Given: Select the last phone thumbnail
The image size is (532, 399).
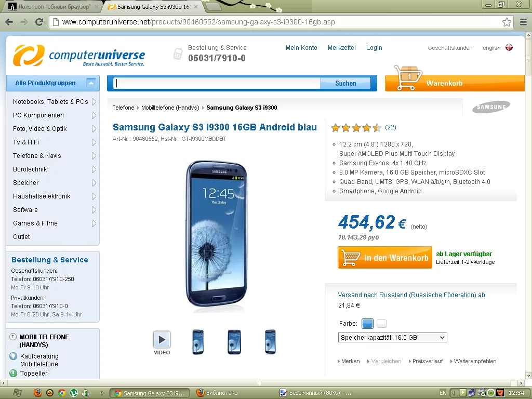Looking at the screenshot, I should [x=270, y=342].
